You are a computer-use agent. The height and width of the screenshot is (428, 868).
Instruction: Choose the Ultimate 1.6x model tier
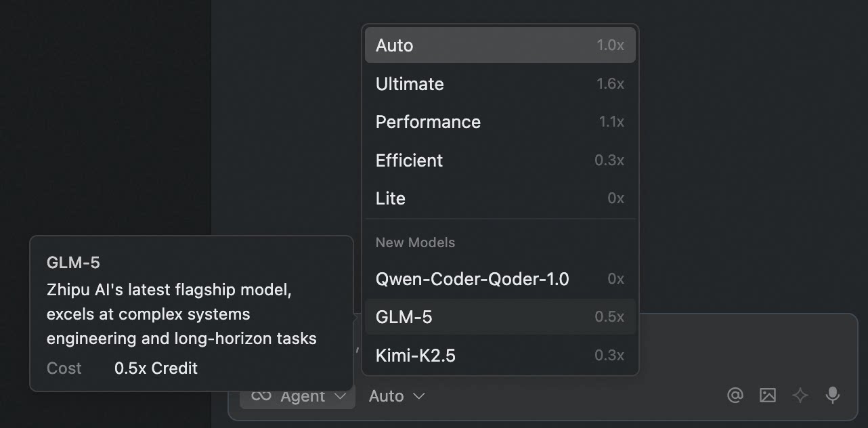pyautogui.click(x=500, y=84)
